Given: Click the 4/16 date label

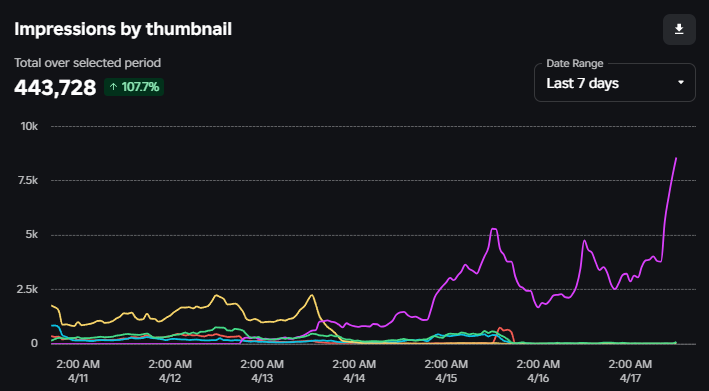Looking at the screenshot, I should 538,377.
